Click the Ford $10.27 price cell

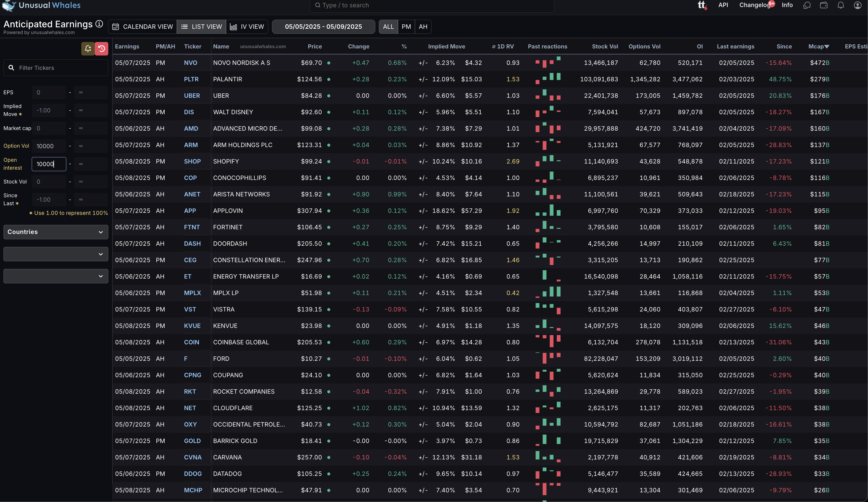(x=311, y=359)
